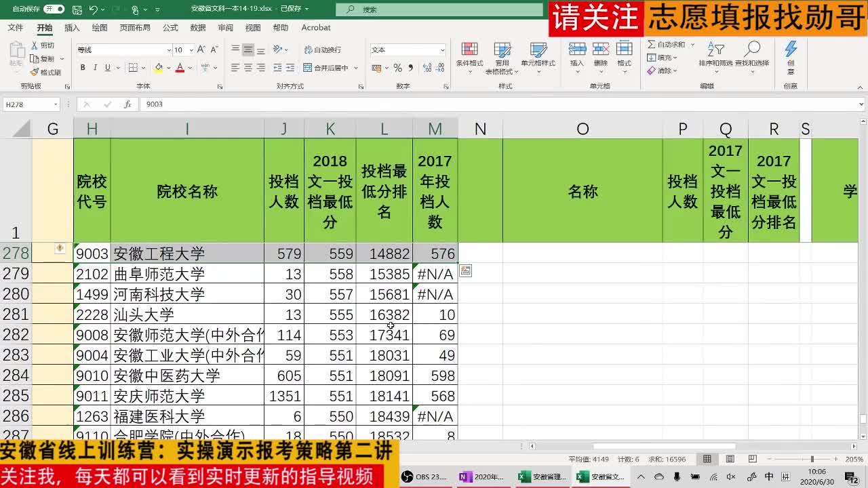The width and height of the screenshot is (868, 488).
Task: Click the increase indent icon
Action: tap(290, 68)
